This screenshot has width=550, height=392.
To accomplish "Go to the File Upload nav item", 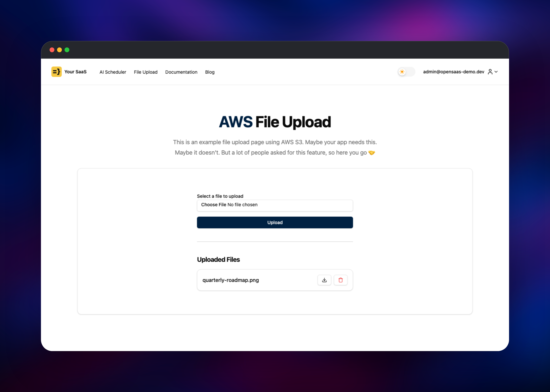I will [x=146, y=72].
